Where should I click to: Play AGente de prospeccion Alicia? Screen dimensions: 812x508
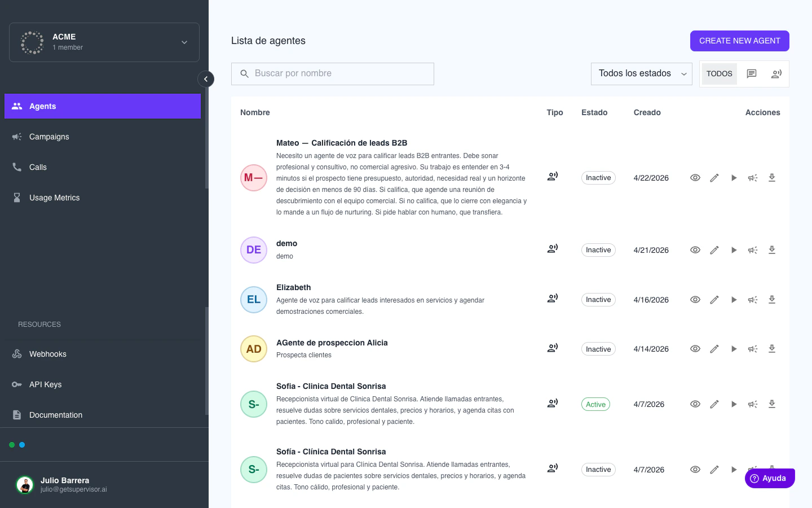(x=734, y=349)
